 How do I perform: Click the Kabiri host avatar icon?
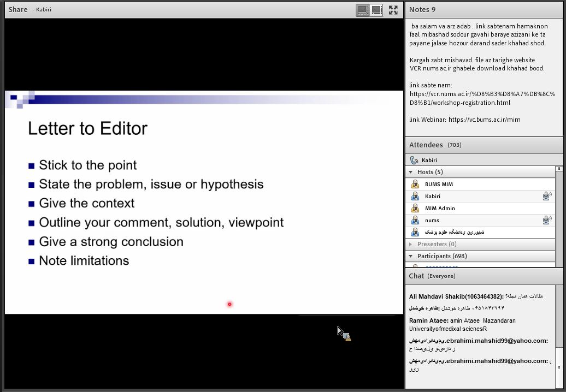[415, 197]
